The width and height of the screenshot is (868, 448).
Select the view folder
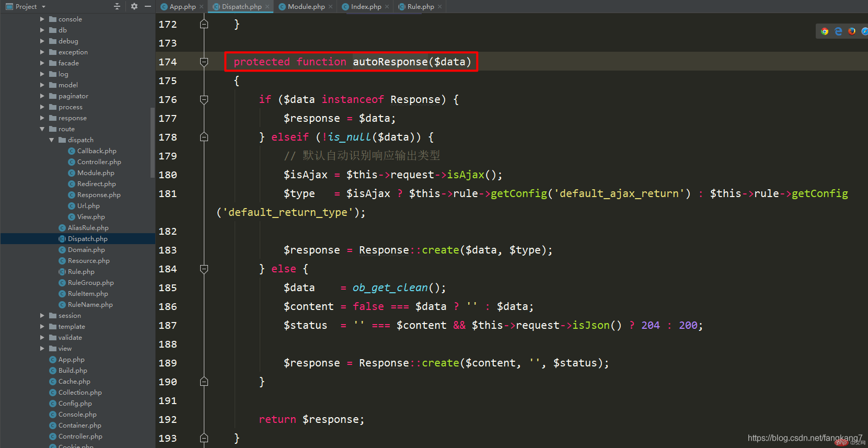tap(65, 348)
